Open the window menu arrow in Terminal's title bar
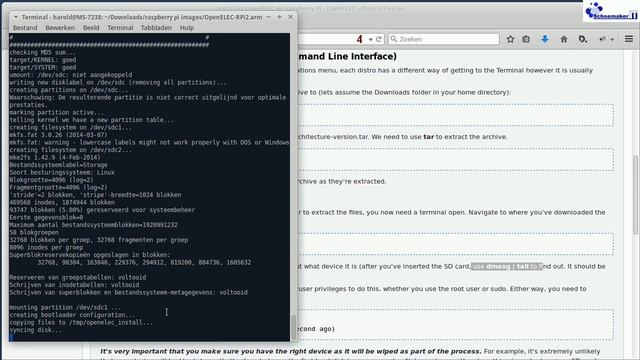Image resolution: width=640 pixels, height=360 pixels. [16, 17]
